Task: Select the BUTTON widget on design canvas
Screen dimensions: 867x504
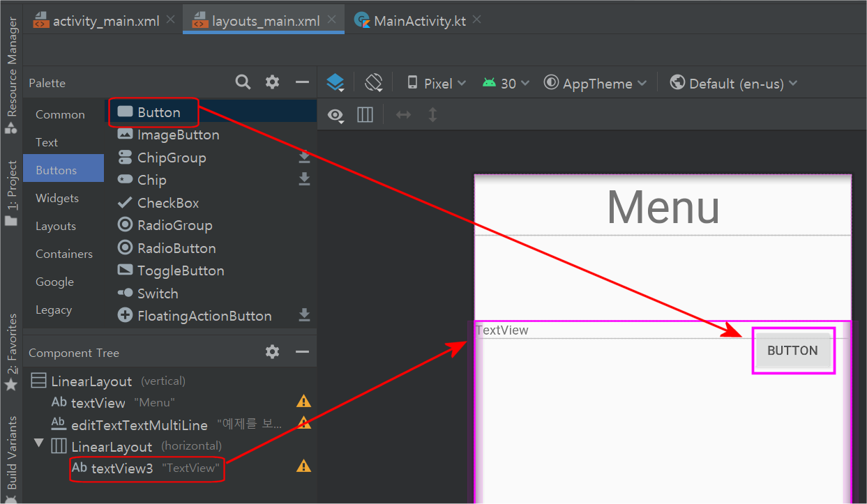Action: (793, 351)
